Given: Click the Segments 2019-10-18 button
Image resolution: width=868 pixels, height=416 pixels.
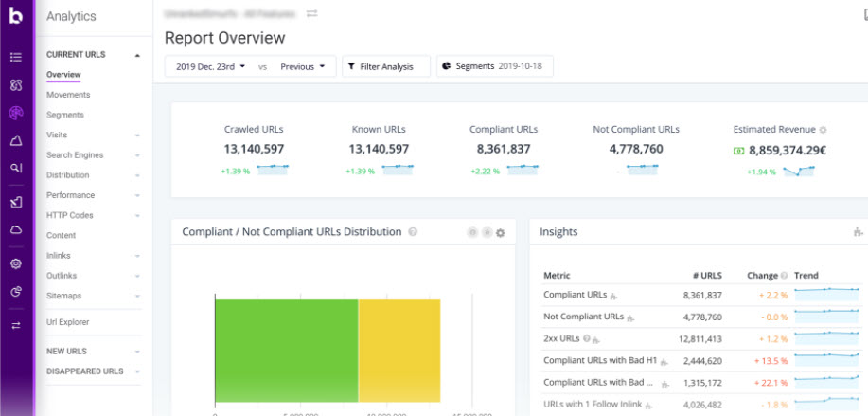Looking at the screenshot, I should pos(494,66).
